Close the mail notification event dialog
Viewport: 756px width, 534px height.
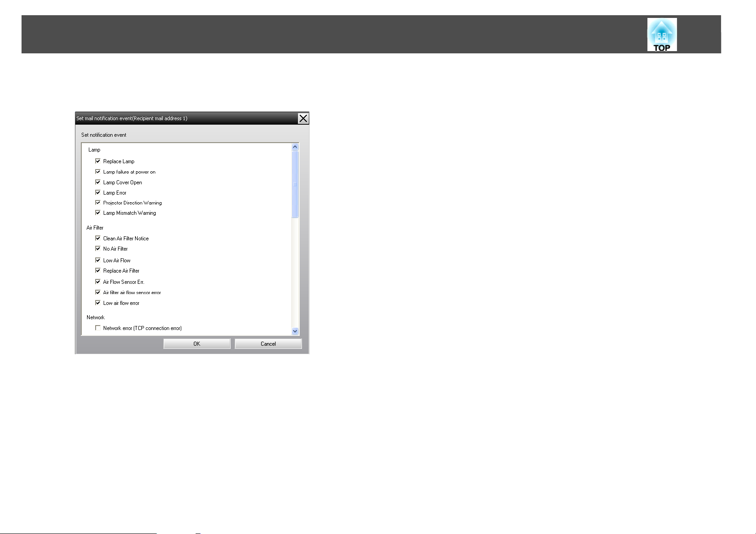point(303,118)
